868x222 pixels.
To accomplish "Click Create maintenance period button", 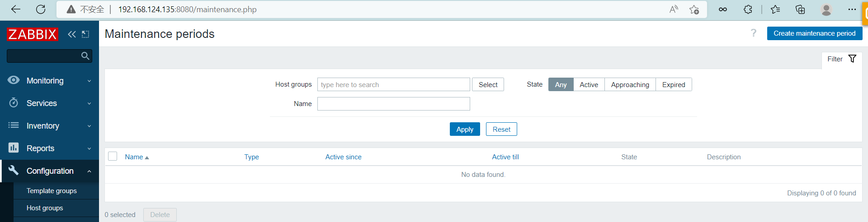I will point(814,33).
